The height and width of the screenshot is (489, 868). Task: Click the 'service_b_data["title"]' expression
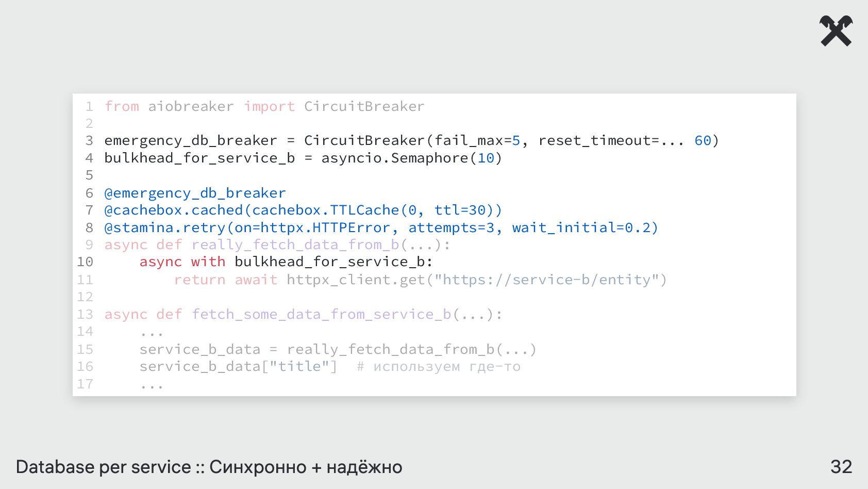238,366
